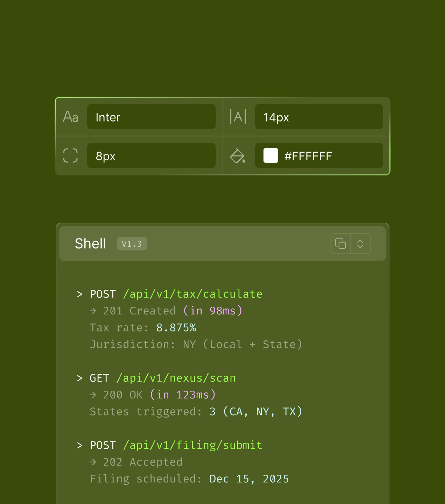Click the 8.875% tax rate value
The width and height of the screenshot is (445, 504).
[176, 328]
